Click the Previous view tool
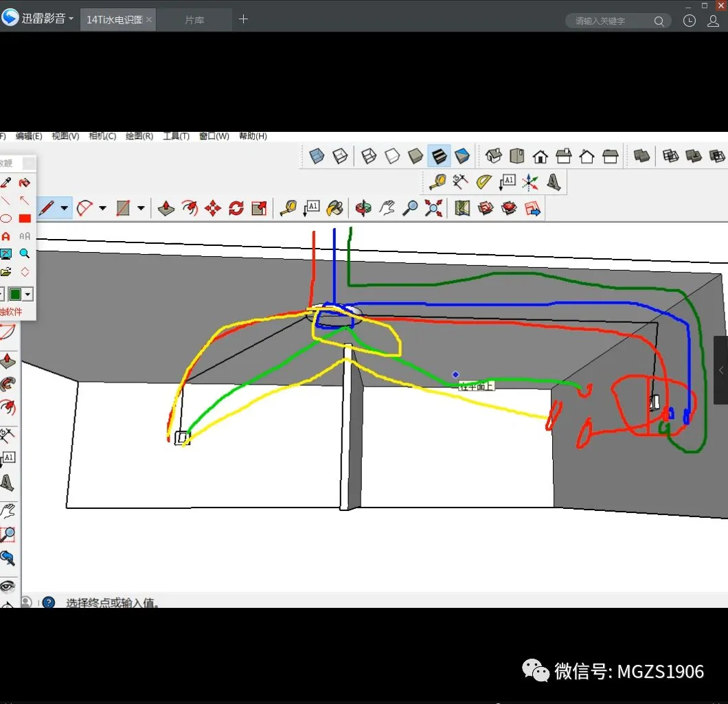 coord(8,558)
